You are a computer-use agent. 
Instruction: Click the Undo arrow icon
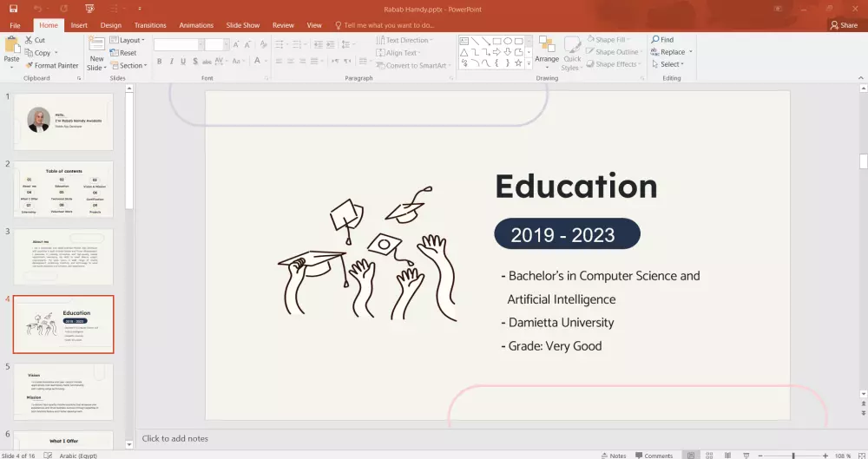pos(37,9)
